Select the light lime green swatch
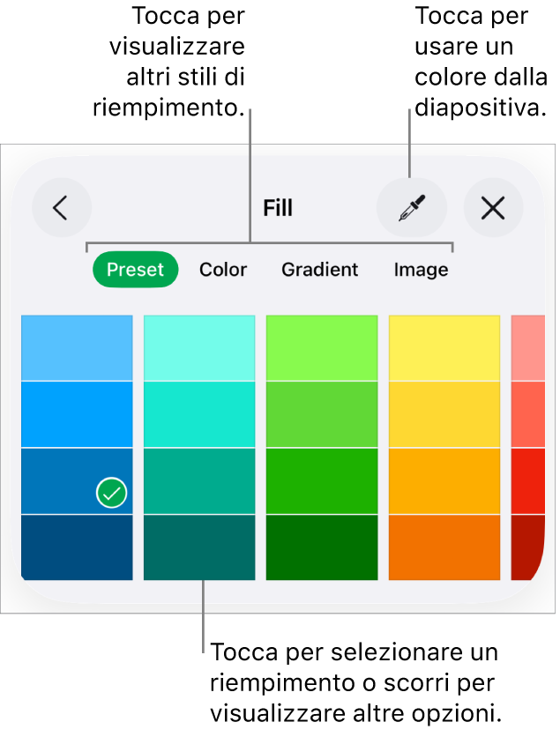Image resolution: width=560 pixels, height=737 pixels. point(322,348)
